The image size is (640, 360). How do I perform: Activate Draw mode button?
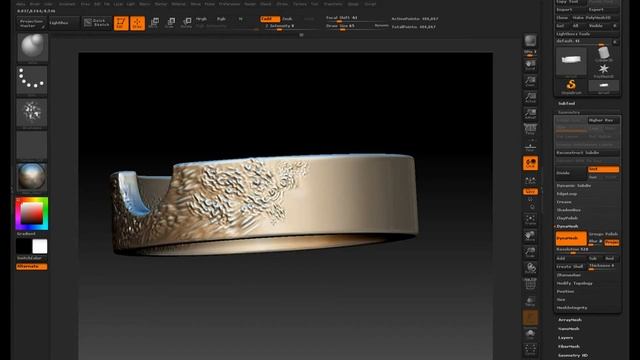point(138,23)
